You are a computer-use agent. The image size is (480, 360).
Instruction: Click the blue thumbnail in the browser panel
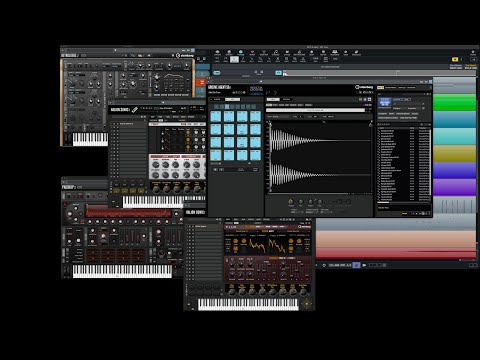[384, 102]
